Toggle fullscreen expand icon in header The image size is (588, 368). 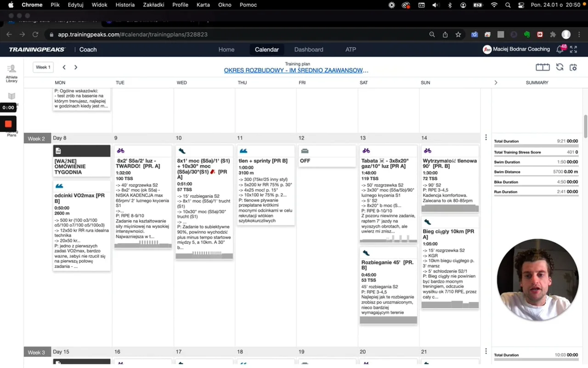573,50
